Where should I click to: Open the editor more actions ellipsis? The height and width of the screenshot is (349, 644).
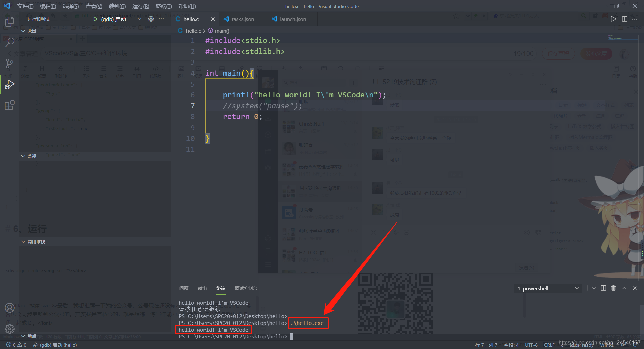point(635,19)
